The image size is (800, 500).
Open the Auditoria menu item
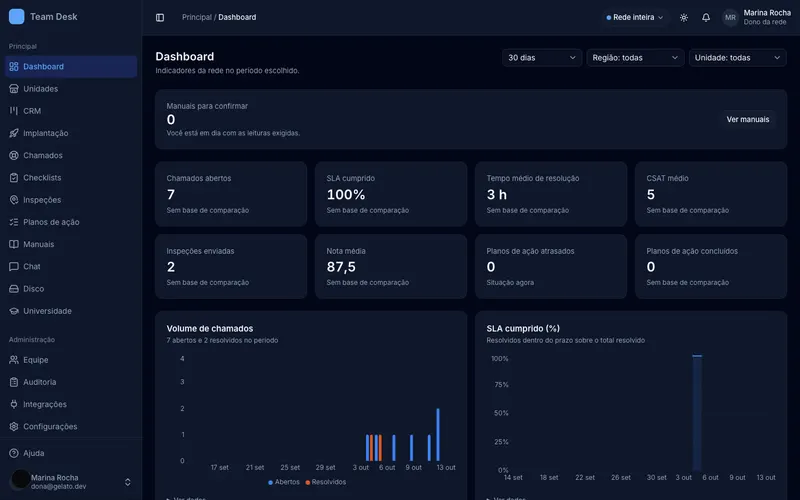coord(71,382)
